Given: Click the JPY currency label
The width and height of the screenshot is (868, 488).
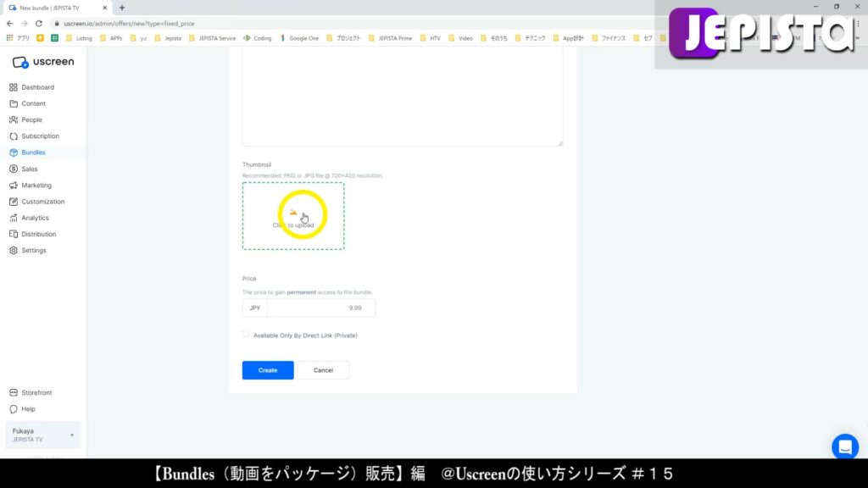Looking at the screenshot, I should [x=254, y=308].
